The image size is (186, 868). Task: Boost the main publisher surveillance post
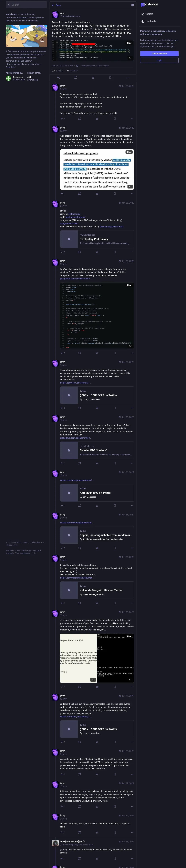pyautogui.click(x=76, y=78)
